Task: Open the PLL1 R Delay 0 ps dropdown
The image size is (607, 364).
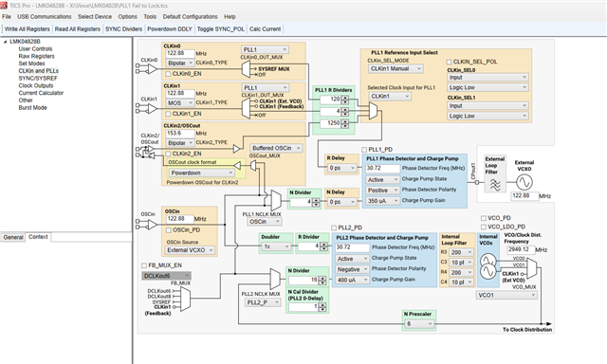Action: (341, 169)
